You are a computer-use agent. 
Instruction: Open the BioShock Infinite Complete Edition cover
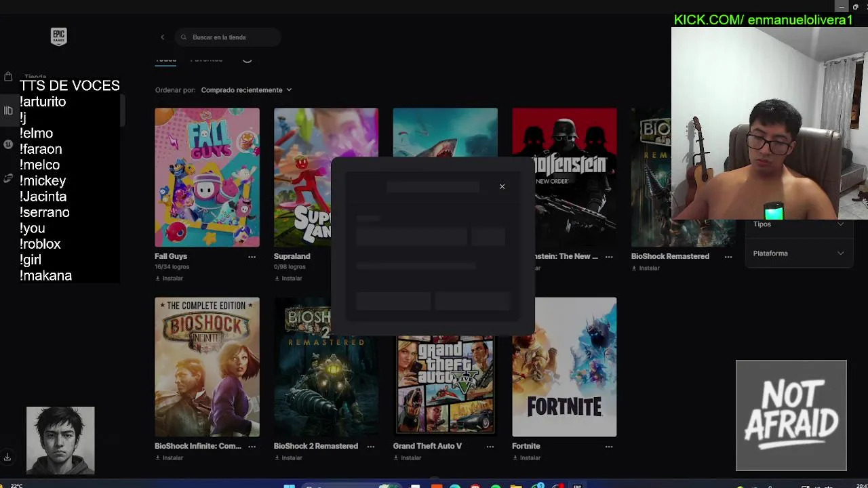(207, 367)
